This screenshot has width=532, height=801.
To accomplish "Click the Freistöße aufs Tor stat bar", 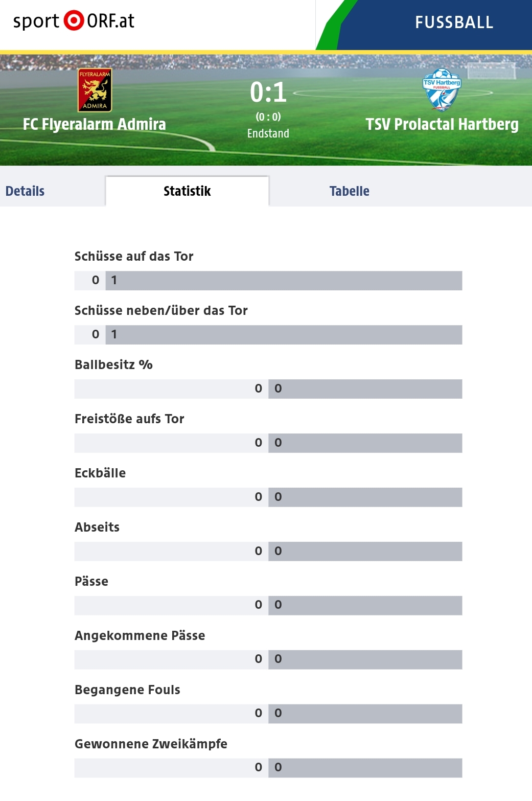I will click(268, 443).
